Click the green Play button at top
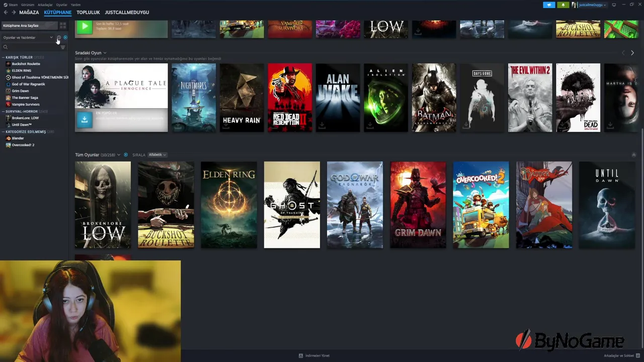Image resolution: width=644 pixels, height=362 pixels. pos(85,27)
